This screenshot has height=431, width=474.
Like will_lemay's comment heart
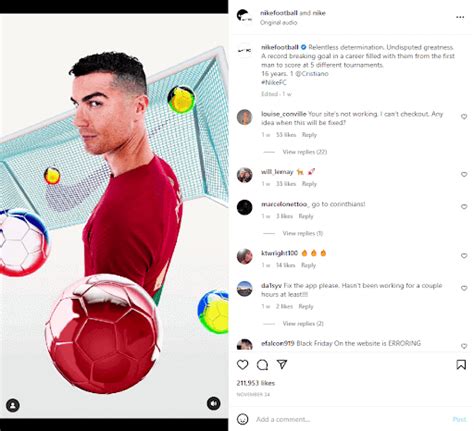click(x=464, y=174)
